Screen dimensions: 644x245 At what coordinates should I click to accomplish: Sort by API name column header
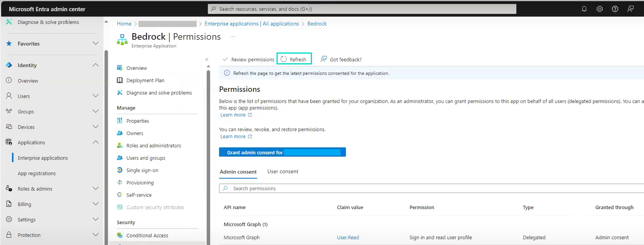(x=234, y=208)
